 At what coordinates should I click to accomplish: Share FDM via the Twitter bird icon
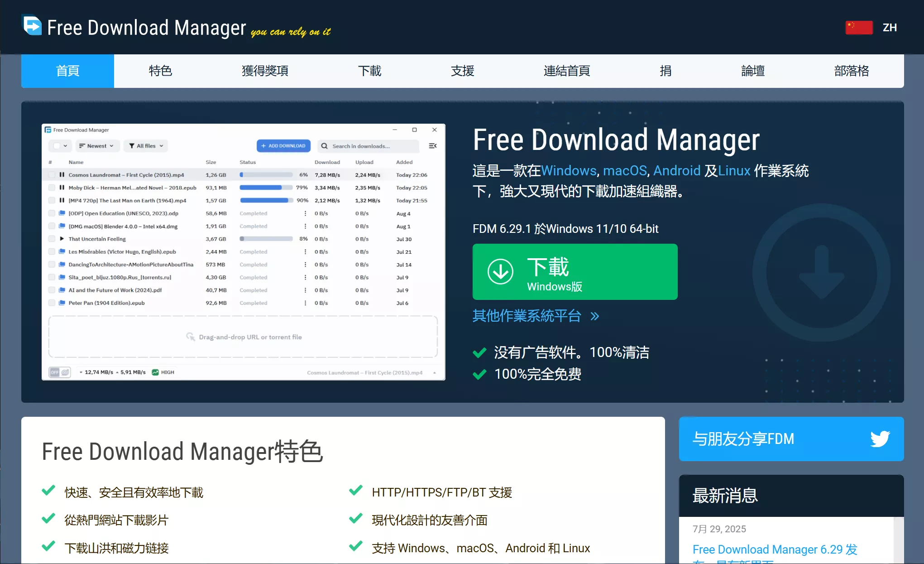(880, 439)
